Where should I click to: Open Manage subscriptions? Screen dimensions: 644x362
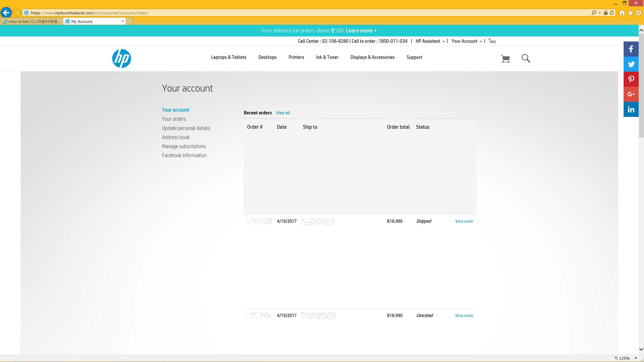184,146
